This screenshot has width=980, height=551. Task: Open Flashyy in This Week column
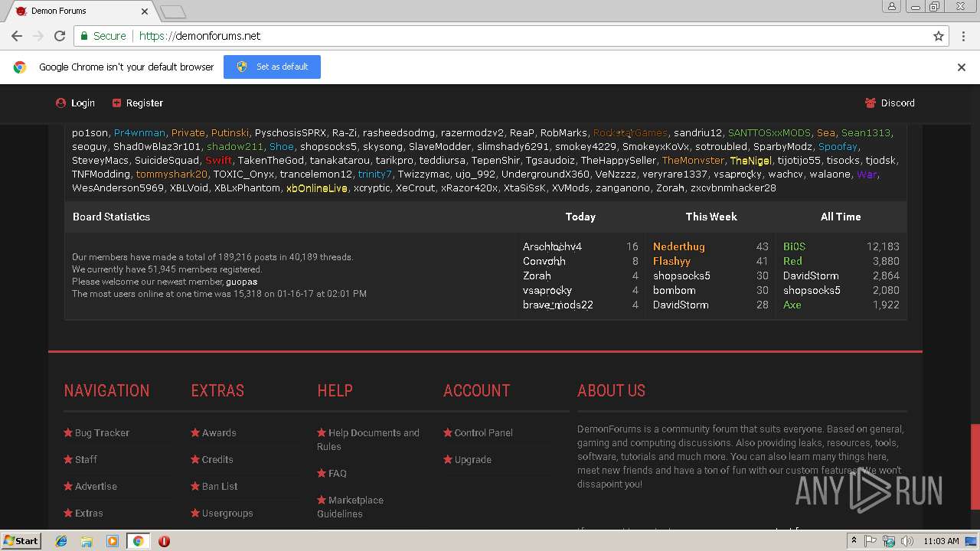pyautogui.click(x=671, y=261)
